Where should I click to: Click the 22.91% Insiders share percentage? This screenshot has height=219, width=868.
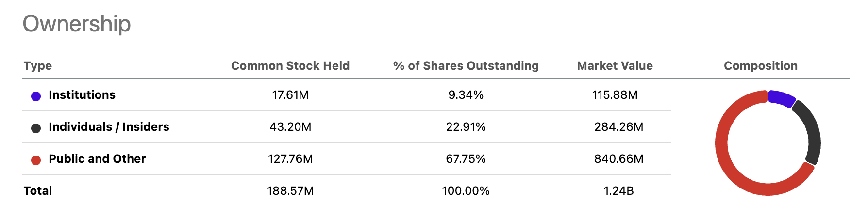(466, 127)
